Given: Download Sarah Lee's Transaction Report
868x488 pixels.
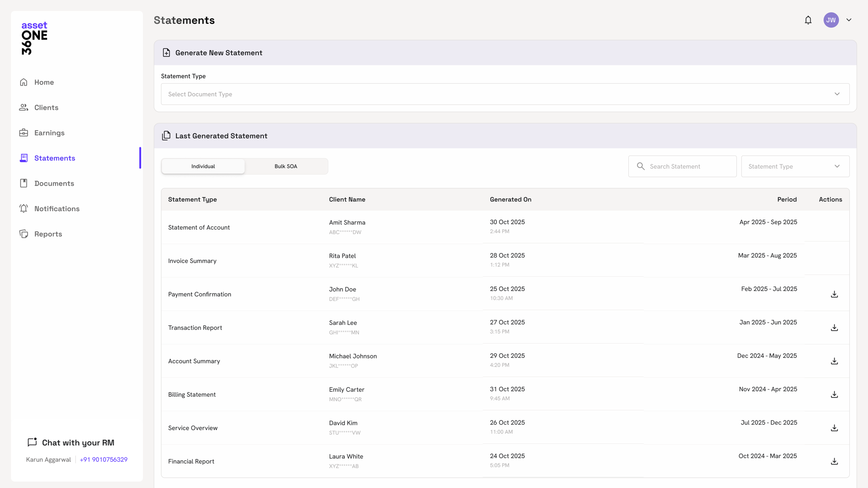Looking at the screenshot, I should pos(834,328).
